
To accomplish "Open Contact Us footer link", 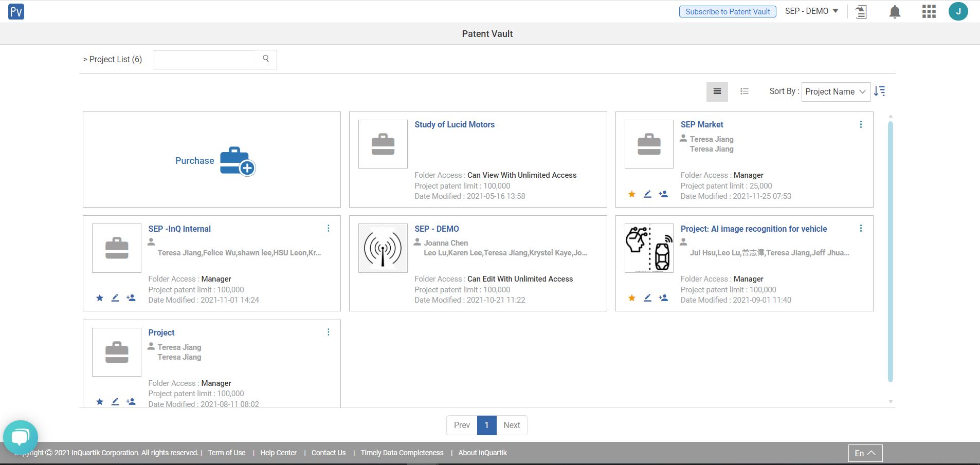I will click(x=329, y=453).
